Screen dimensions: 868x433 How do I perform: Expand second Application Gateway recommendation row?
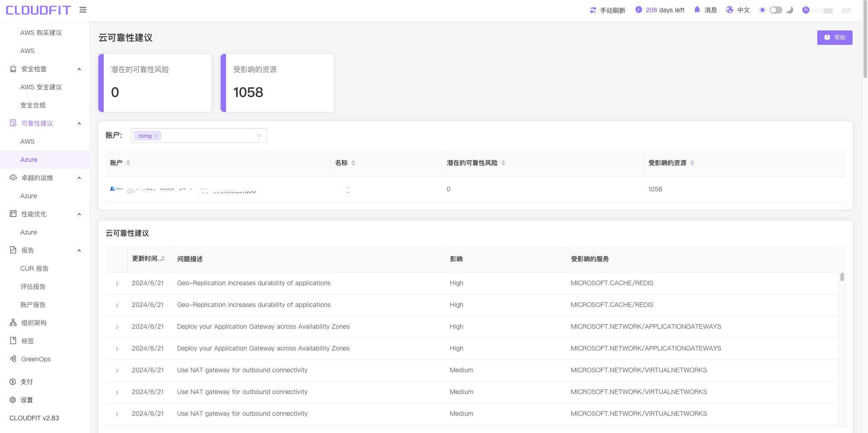pos(117,349)
